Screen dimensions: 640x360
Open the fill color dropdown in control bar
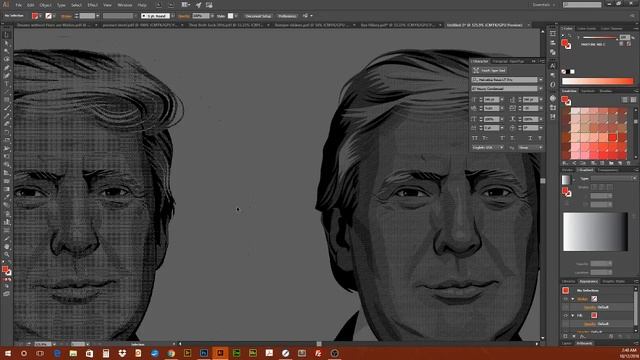[x=41, y=16]
